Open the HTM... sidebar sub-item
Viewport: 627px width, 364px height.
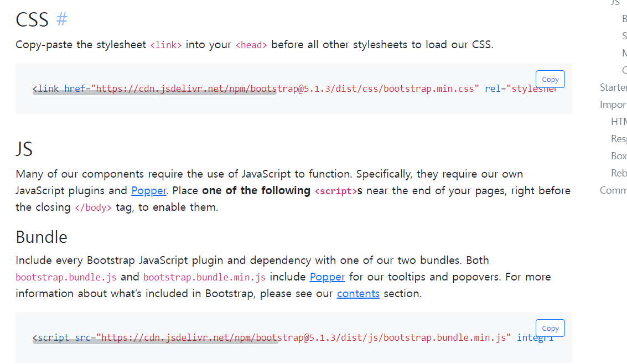point(619,122)
